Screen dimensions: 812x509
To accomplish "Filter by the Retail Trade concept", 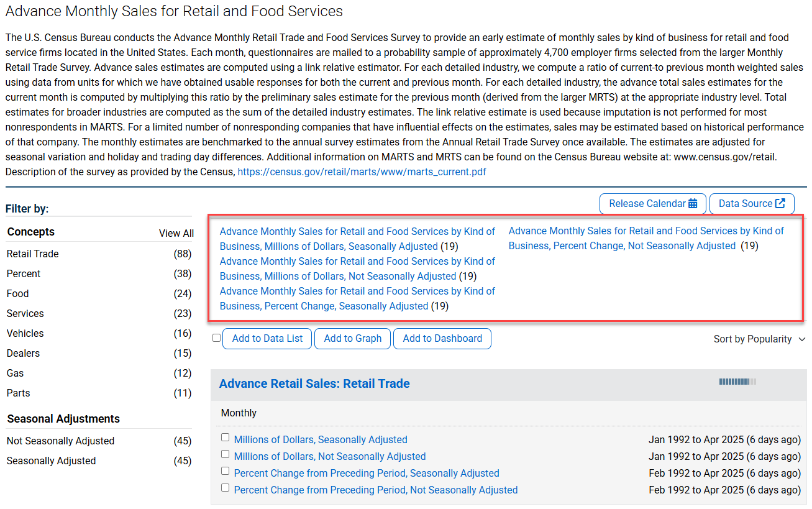I will [x=33, y=254].
